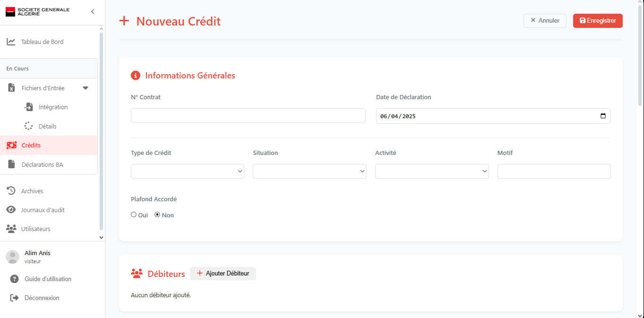The width and height of the screenshot is (644, 318).
Task: Select the Non radio for Plafond Accordé
Action: pyautogui.click(x=157, y=214)
